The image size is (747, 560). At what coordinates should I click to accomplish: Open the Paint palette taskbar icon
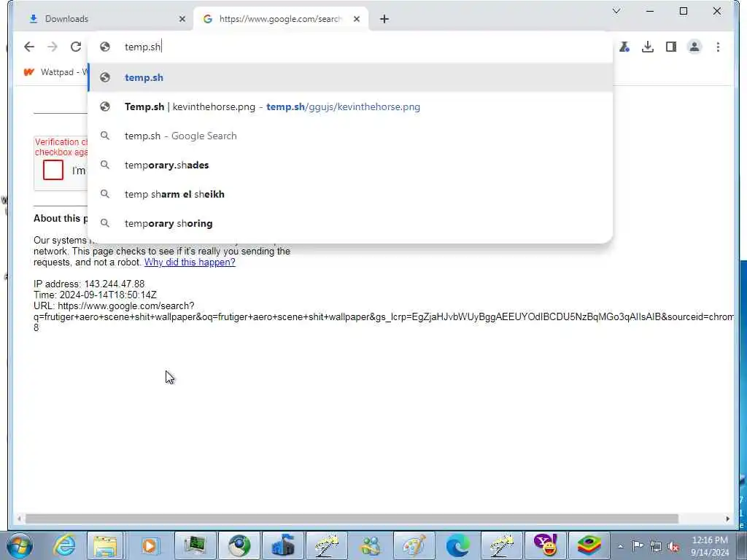(x=414, y=545)
